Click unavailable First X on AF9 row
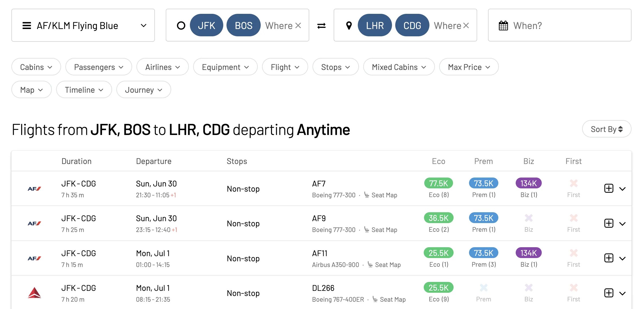 (573, 218)
